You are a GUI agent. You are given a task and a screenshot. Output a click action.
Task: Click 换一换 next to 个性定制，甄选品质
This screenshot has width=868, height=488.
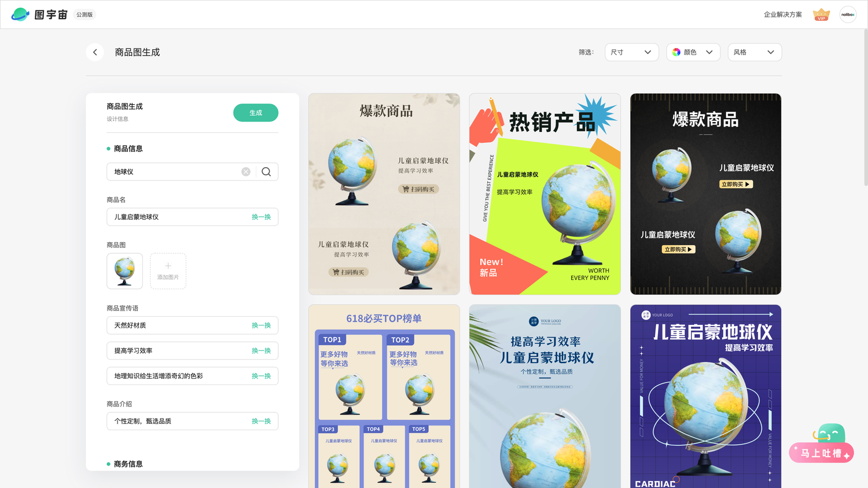point(261,421)
